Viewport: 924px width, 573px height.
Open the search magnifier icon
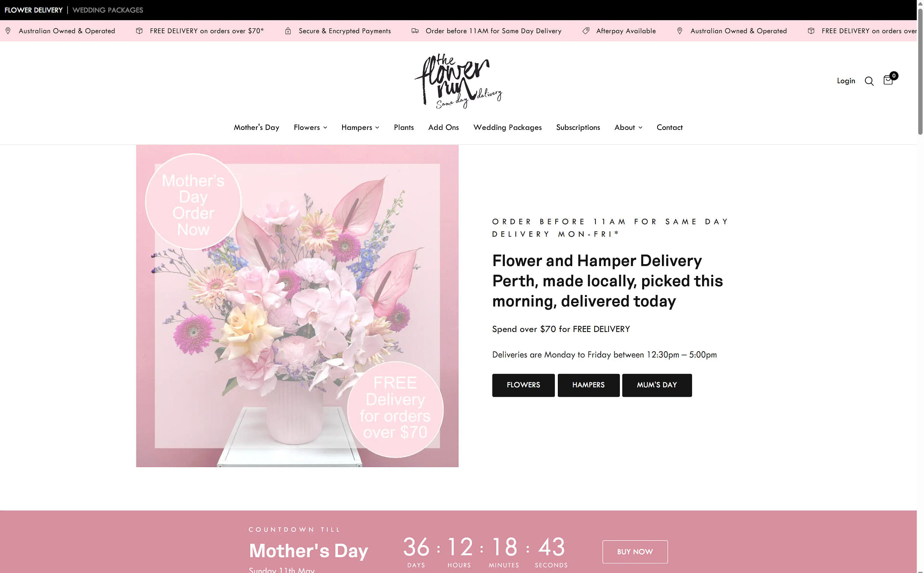[869, 81]
